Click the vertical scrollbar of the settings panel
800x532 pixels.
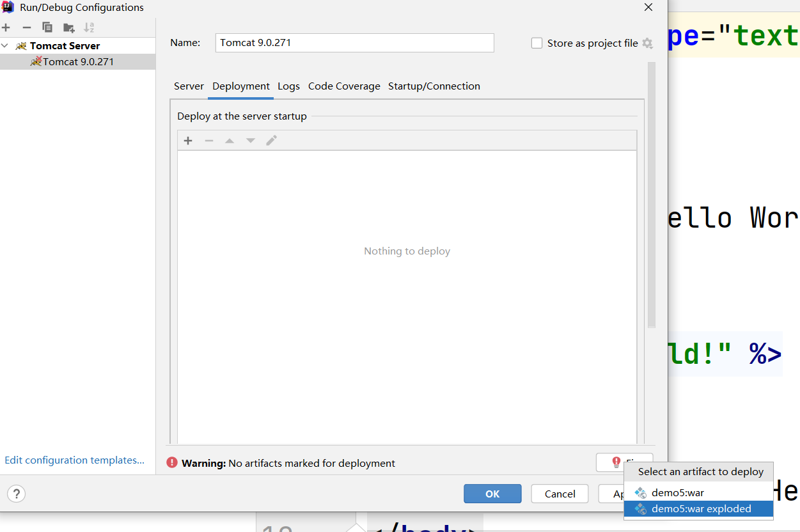click(652, 195)
